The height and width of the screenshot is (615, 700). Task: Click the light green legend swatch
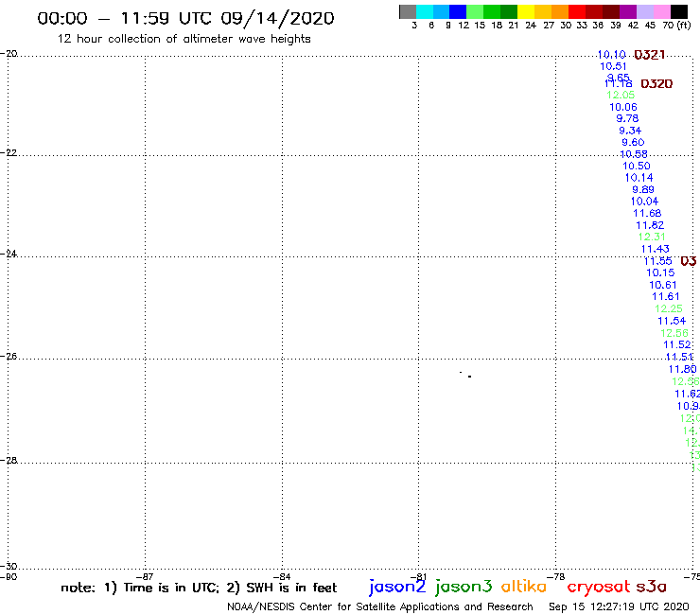(x=475, y=11)
